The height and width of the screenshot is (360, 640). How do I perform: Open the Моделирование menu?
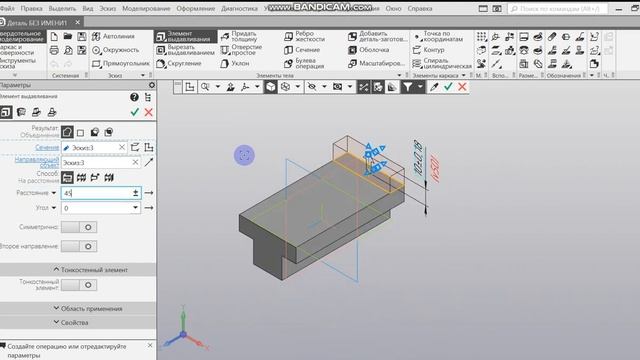pyautogui.click(x=146, y=8)
